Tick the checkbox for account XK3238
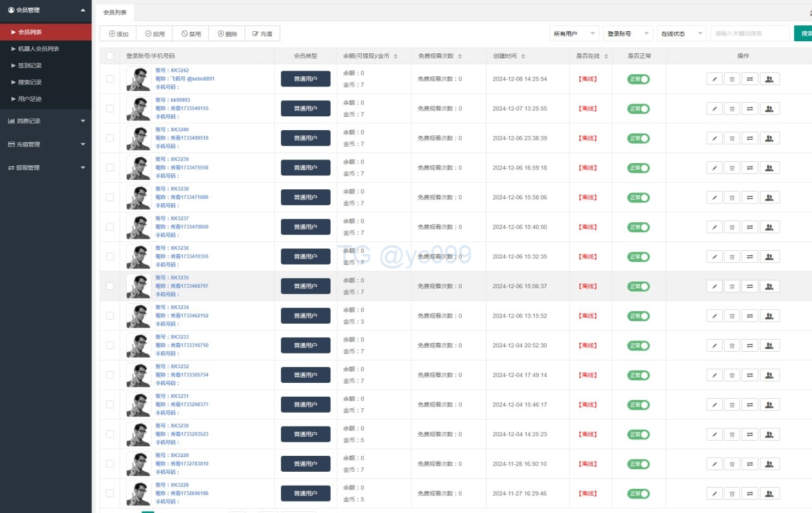812x513 pixels. coord(110,197)
